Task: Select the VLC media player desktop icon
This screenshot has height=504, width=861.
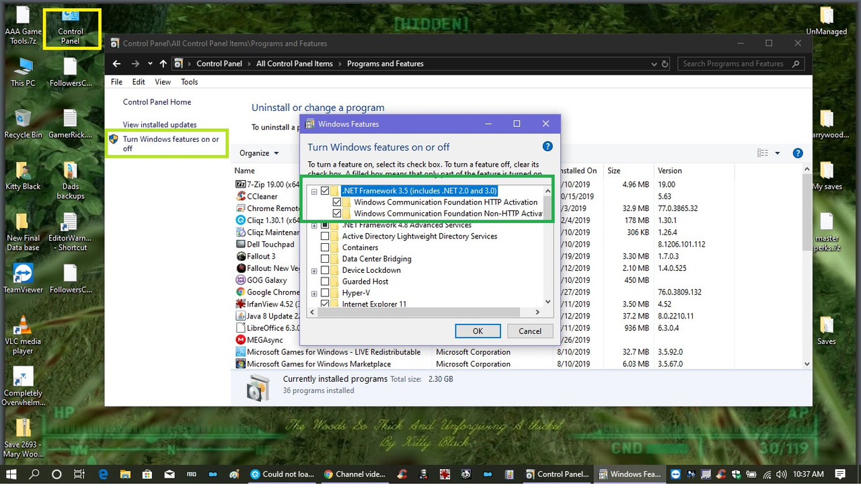Action: click(23, 335)
